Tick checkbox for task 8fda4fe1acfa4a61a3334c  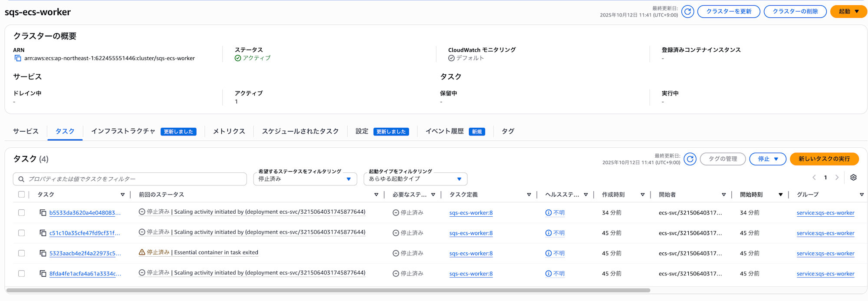[x=21, y=274]
